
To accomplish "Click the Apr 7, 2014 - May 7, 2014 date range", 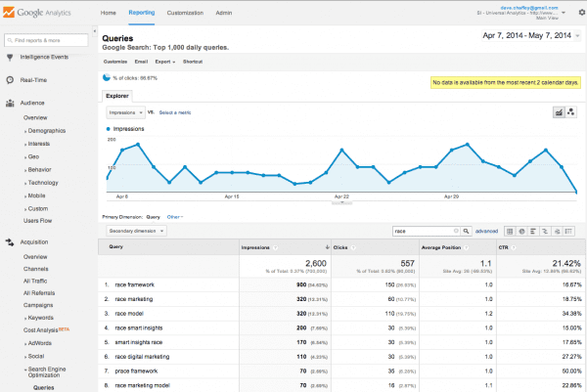I will click(x=526, y=36).
